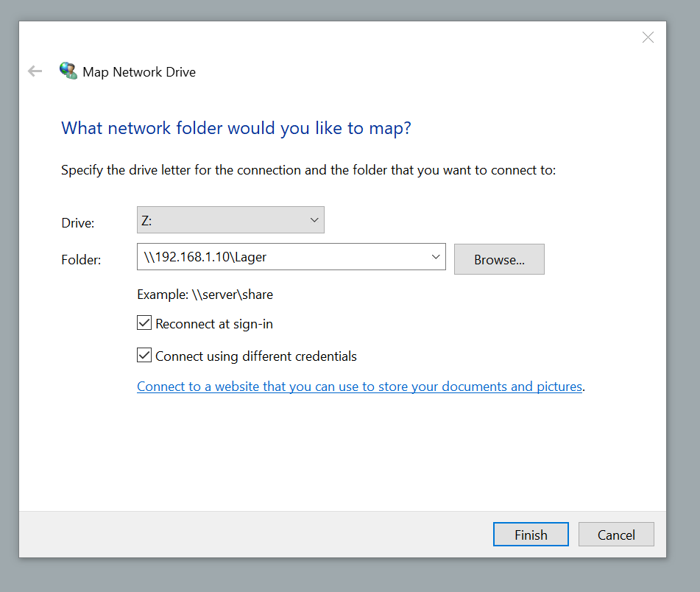Click the 'Drive:' field label
This screenshot has height=592, width=700.
point(77,222)
